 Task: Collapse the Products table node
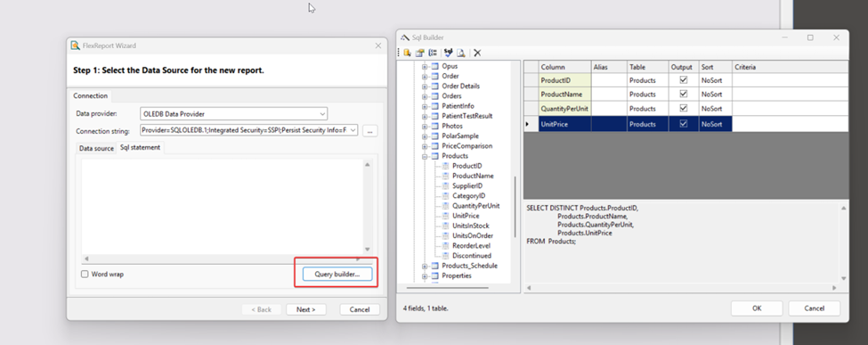tap(425, 156)
